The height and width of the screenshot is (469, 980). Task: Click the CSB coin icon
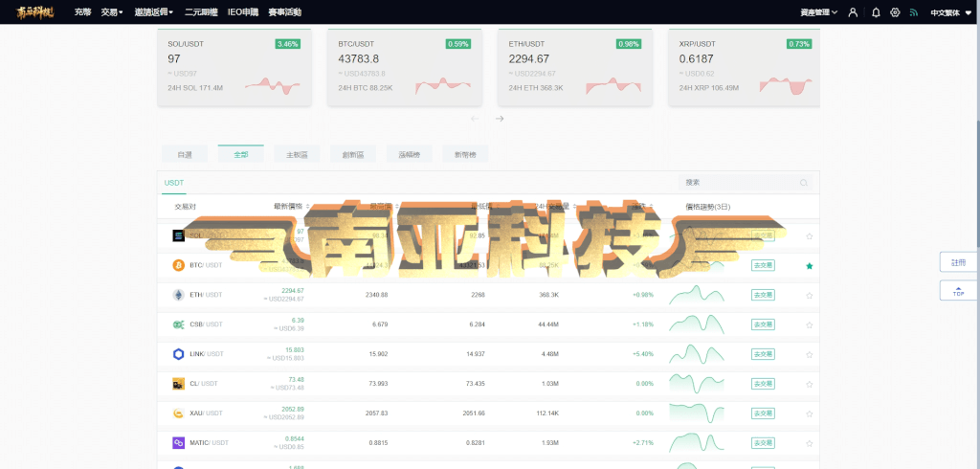[x=179, y=324]
